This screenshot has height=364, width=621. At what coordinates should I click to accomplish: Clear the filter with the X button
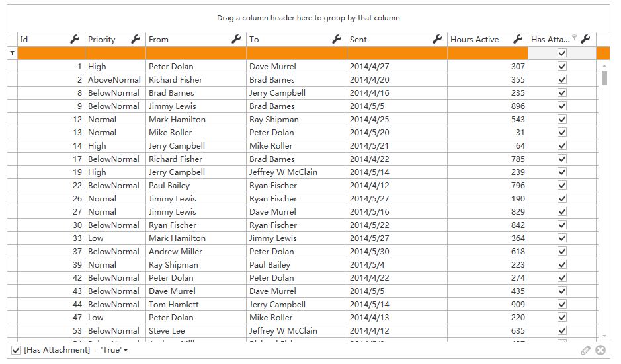point(600,350)
